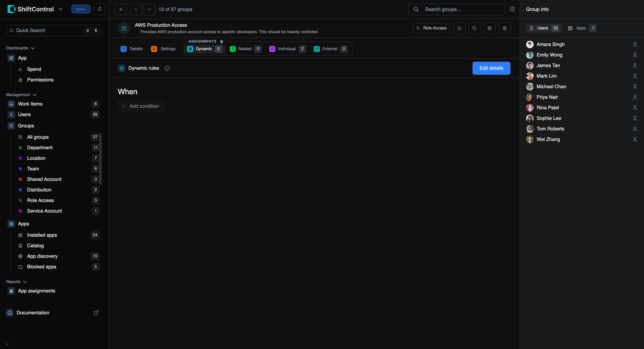Click the tag icon in group header
The height and width of the screenshot is (349, 644).
coord(474,28)
